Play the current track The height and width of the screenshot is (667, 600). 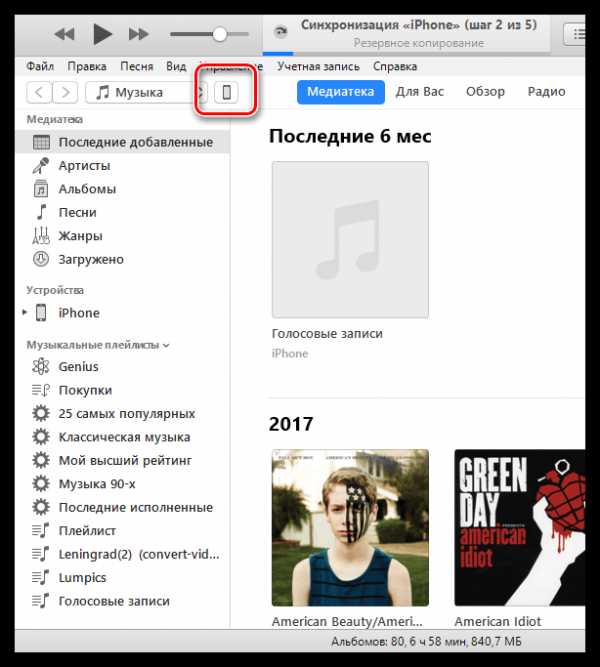[x=102, y=34]
